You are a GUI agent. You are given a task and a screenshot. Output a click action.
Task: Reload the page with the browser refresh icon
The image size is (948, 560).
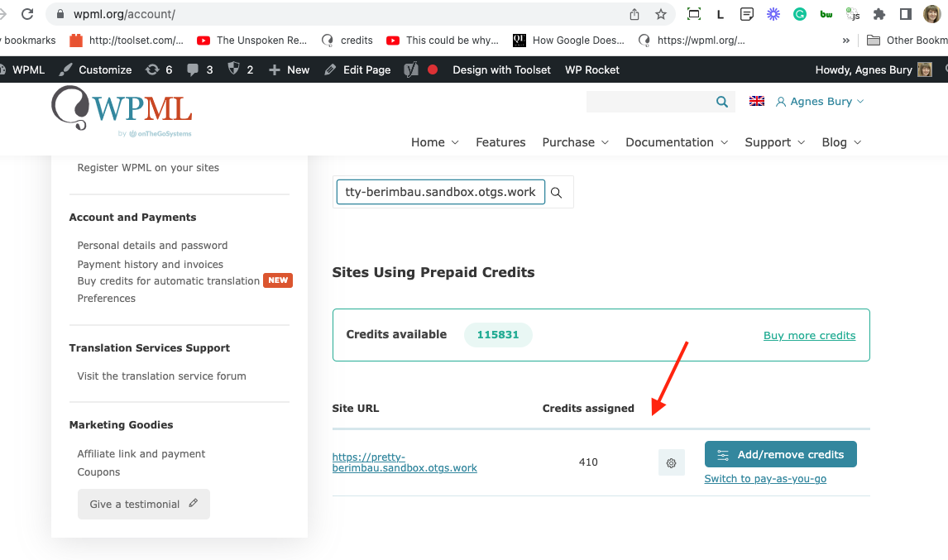(27, 14)
